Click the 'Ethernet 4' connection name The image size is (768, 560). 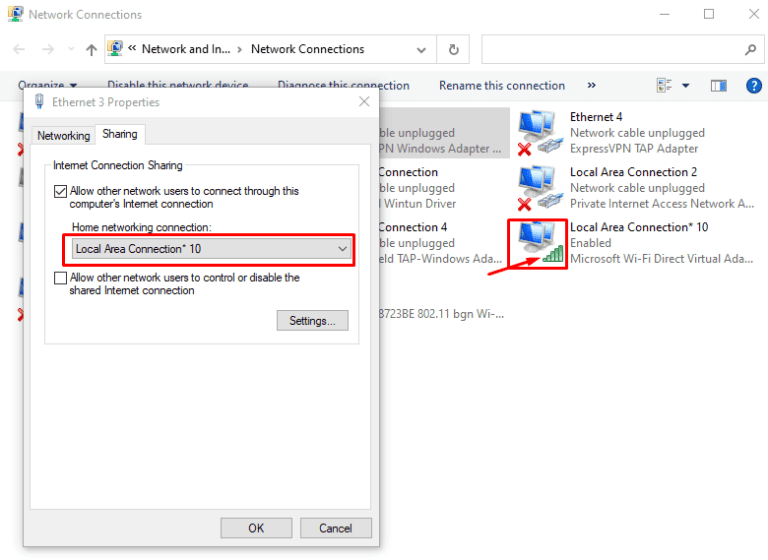click(x=596, y=117)
